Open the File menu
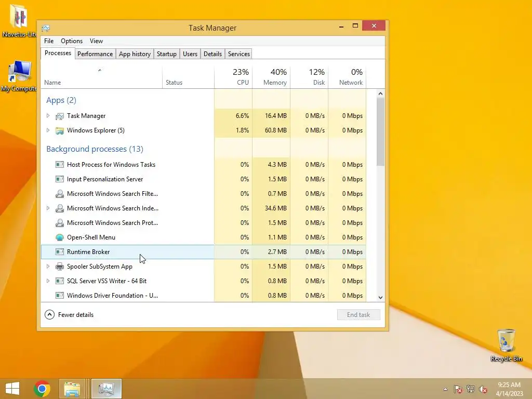This screenshot has height=399, width=532. 49,41
